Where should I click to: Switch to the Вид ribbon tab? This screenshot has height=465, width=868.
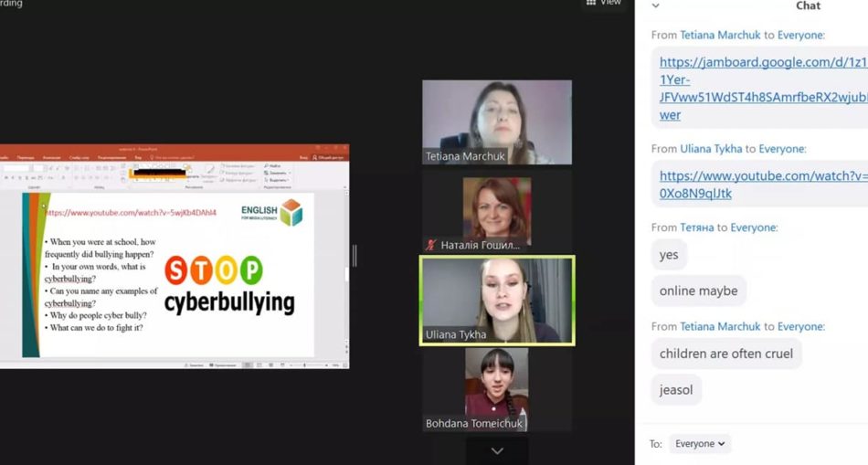[x=135, y=158]
